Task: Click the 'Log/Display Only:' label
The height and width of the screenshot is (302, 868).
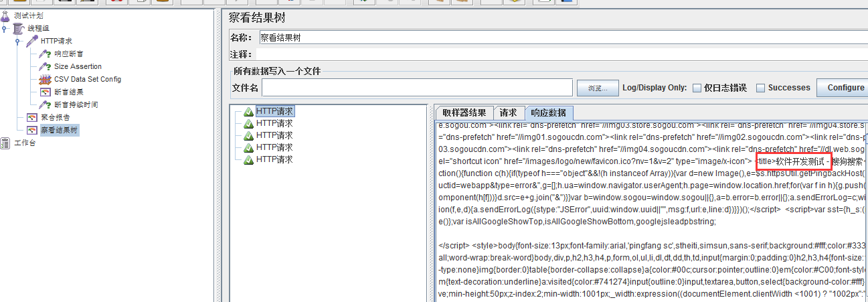Action: (x=655, y=88)
